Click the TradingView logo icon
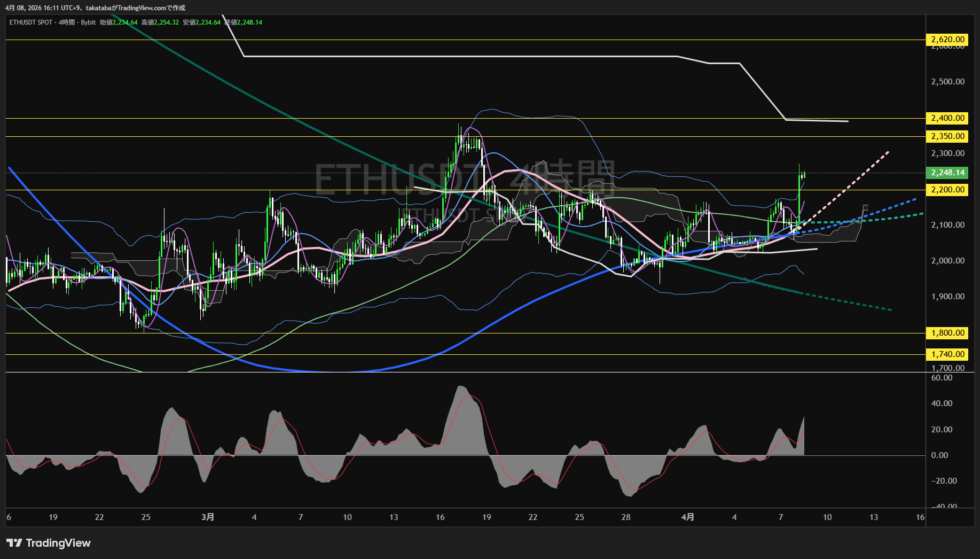 tap(14, 543)
